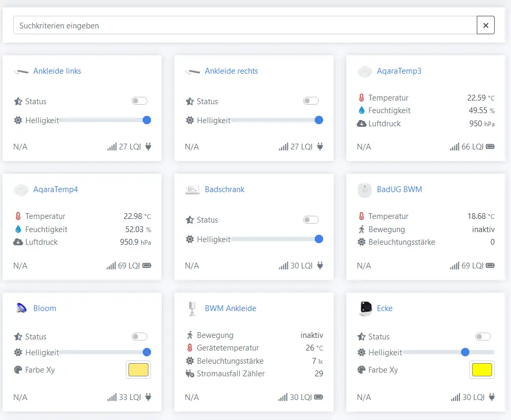Open the BWM Ankleide device link
The width and height of the screenshot is (511, 420).
230,308
